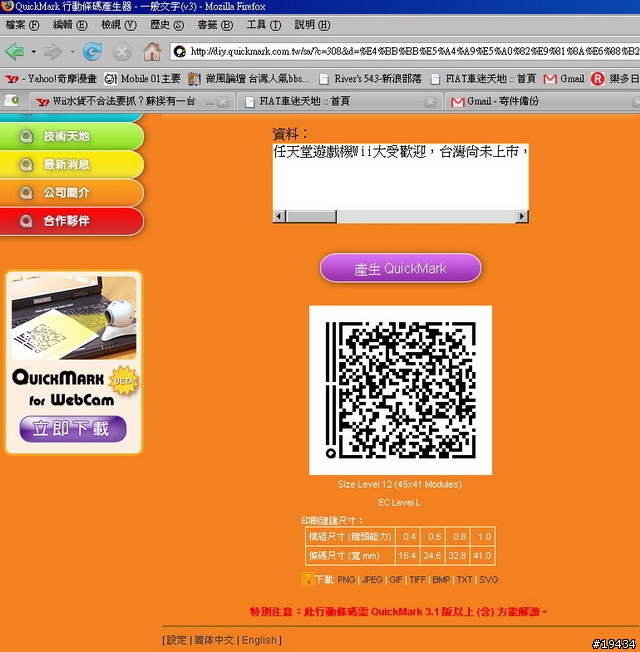The height and width of the screenshot is (652, 640).
Task: Open the 最新消息 sidebar item
Action: tap(72, 164)
